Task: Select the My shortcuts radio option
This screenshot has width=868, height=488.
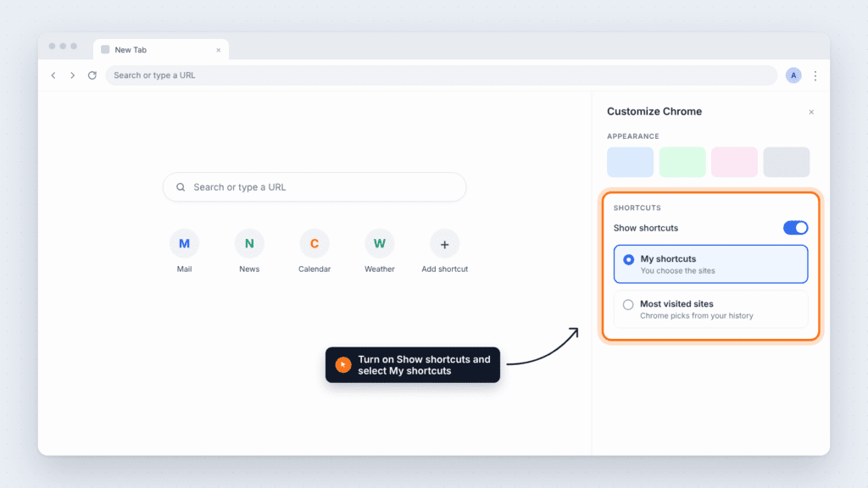Action: click(x=711, y=264)
